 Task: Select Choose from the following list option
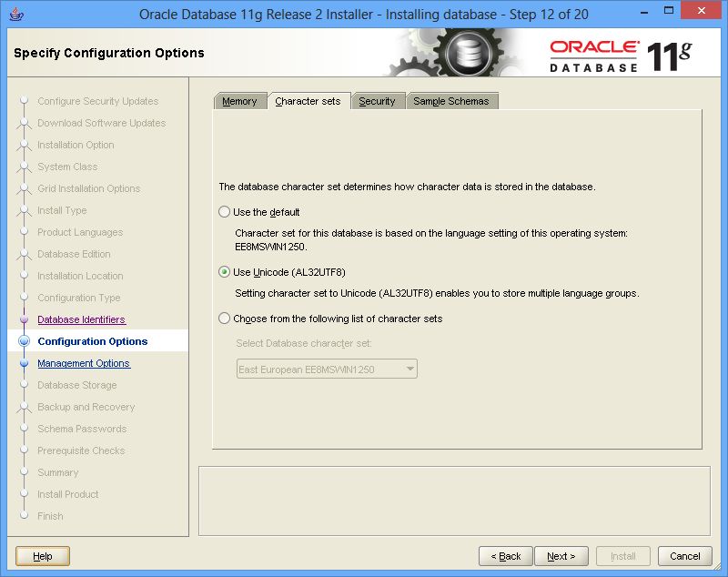[224, 319]
